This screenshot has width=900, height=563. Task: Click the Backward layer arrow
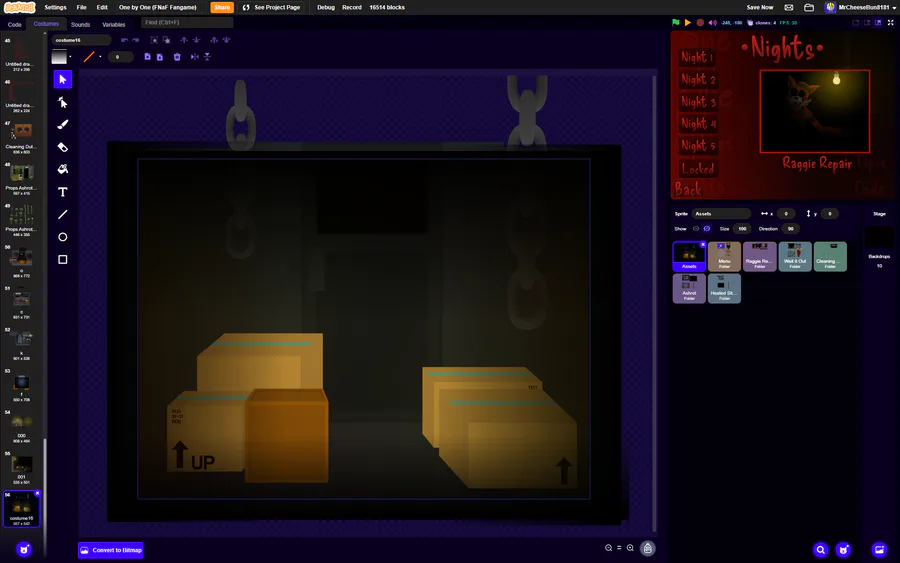[x=196, y=40]
